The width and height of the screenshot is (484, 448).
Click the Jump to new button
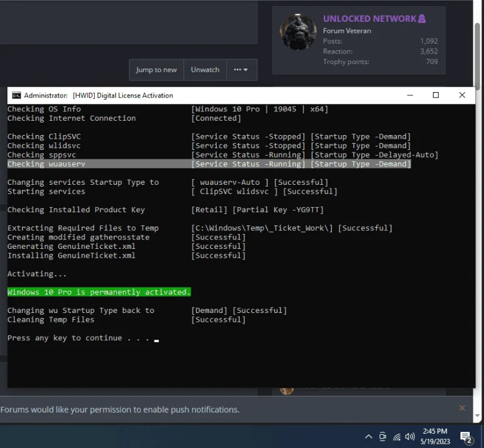tap(156, 70)
